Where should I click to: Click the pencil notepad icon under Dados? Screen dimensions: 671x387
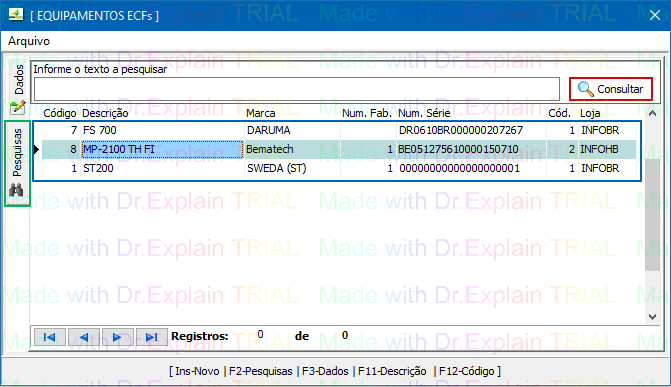coord(18,107)
